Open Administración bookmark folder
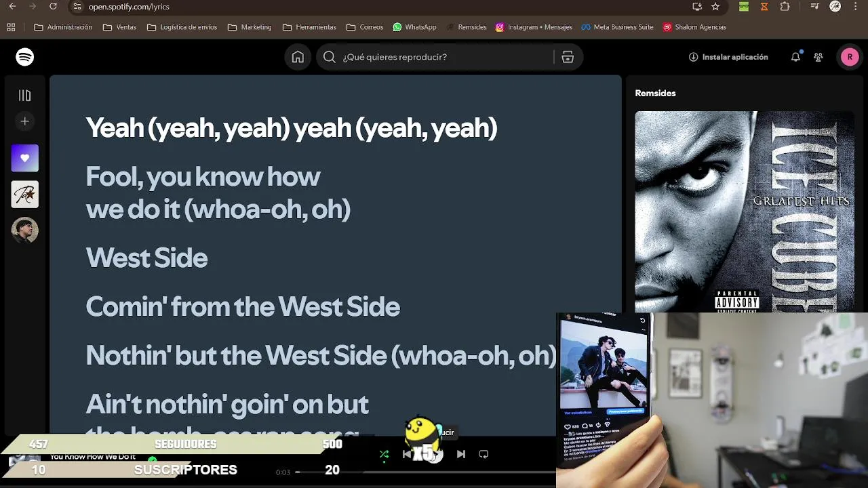 click(x=63, y=27)
